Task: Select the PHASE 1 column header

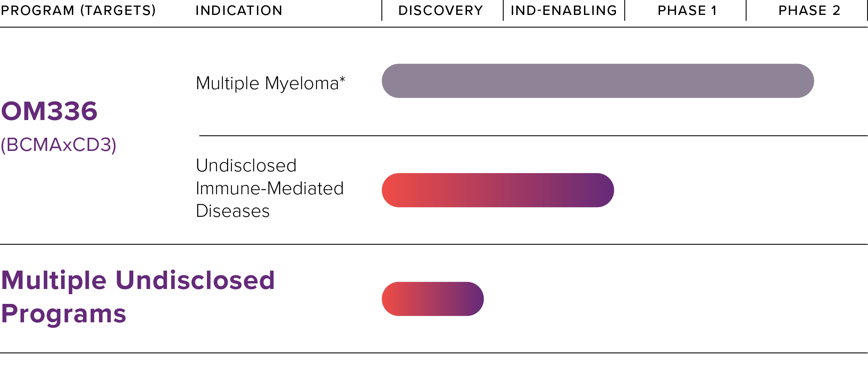Action: click(x=687, y=10)
